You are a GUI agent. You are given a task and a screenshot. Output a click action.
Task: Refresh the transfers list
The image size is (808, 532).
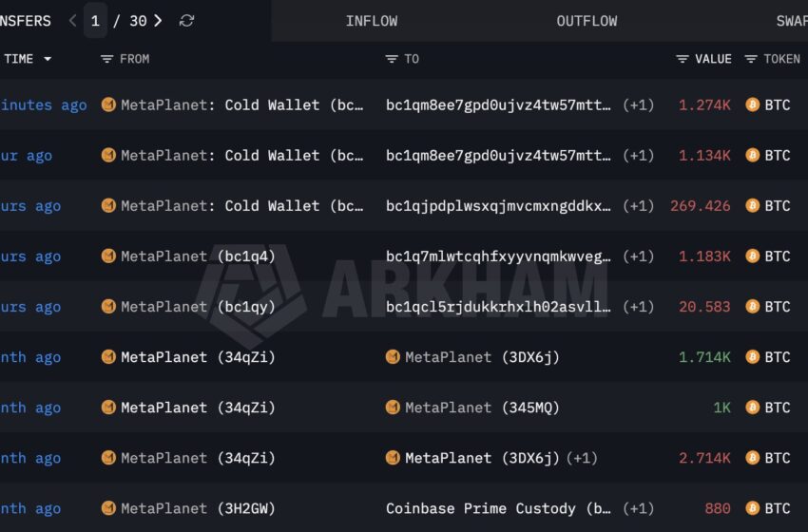click(186, 21)
